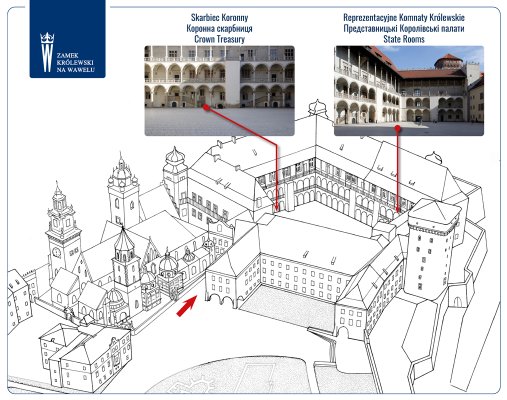Click the 'Reprezentacyjne Komnaty Królewskie' label

click(x=404, y=17)
